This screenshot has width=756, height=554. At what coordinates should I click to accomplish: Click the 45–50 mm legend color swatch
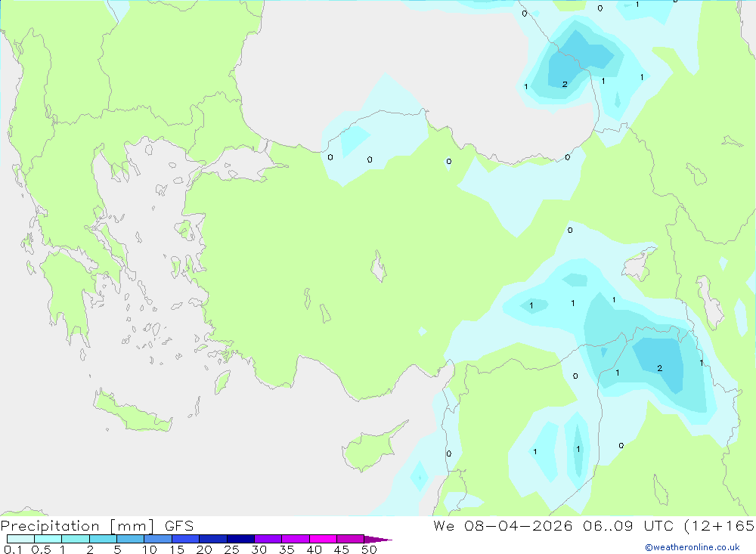tap(351, 539)
